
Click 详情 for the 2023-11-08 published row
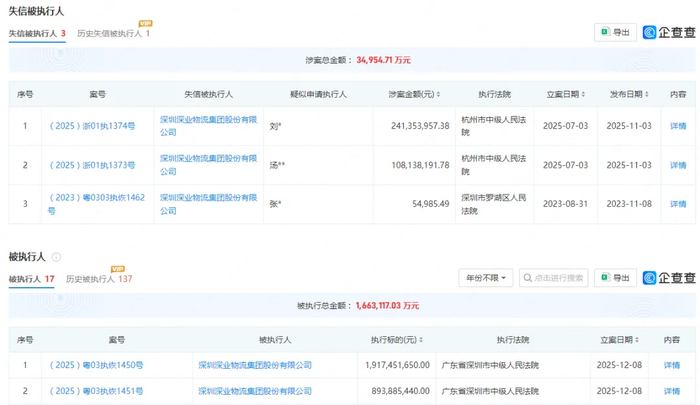point(678,205)
